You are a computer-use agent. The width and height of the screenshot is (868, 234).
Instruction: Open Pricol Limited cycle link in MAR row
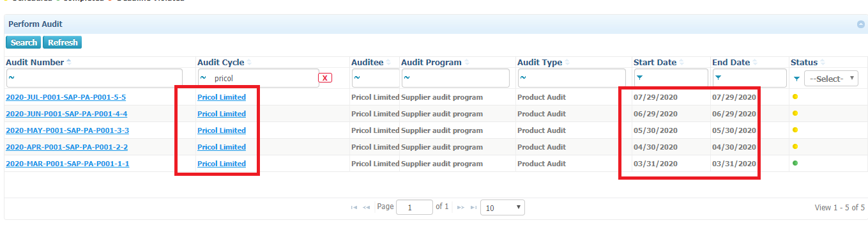(222, 164)
